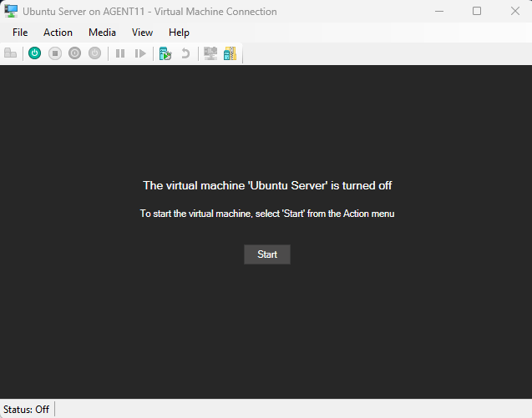Click the Turn Off stop icon
This screenshot has height=418, width=532.
(55, 53)
